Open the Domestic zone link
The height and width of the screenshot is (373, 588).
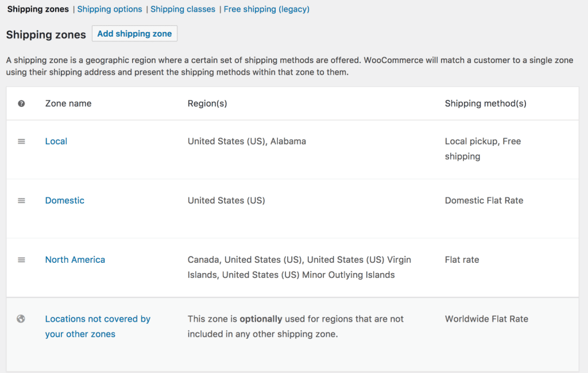[65, 200]
